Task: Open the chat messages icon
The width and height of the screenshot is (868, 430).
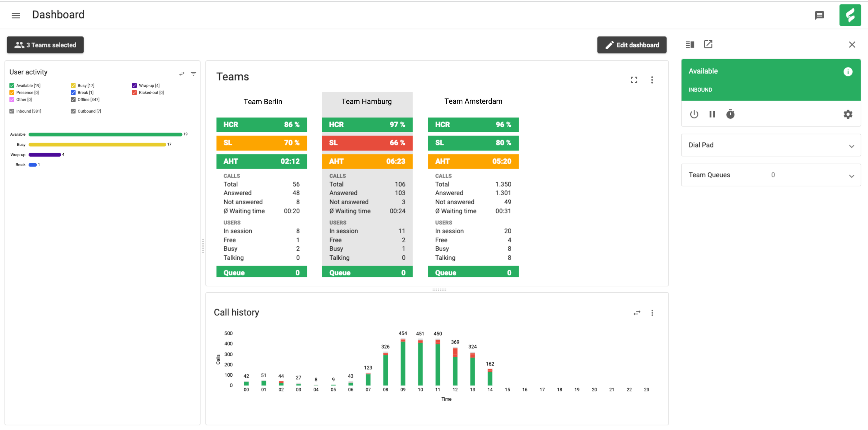Action: coord(819,15)
